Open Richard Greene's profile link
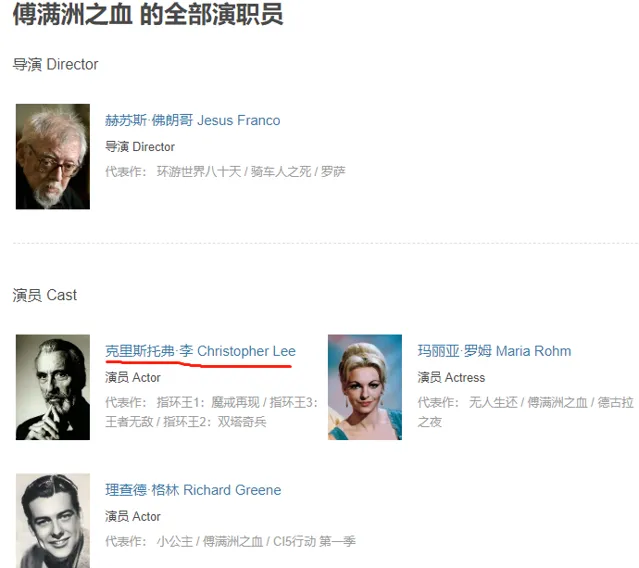639x568 pixels. pyautogui.click(x=193, y=490)
